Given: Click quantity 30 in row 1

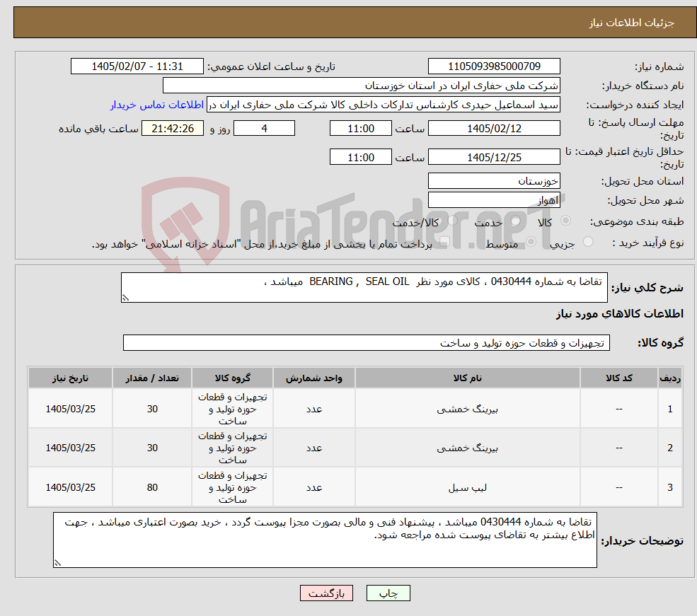Looking at the screenshot, I should click(152, 409).
